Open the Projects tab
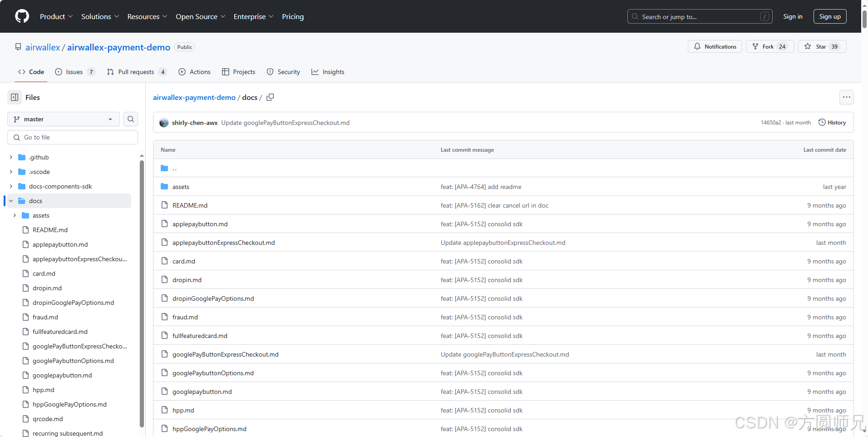 point(238,72)
